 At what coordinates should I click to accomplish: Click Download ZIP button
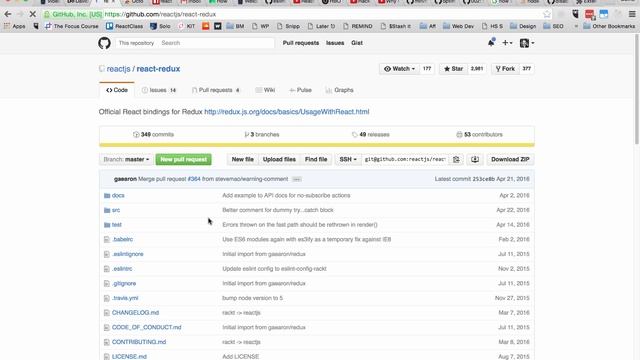pos(510,159)
